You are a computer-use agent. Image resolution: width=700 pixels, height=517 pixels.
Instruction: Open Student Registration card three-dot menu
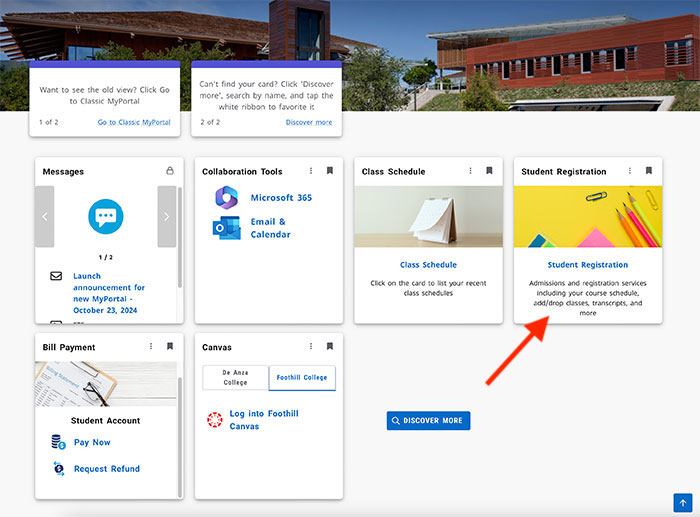coord(630,171)
